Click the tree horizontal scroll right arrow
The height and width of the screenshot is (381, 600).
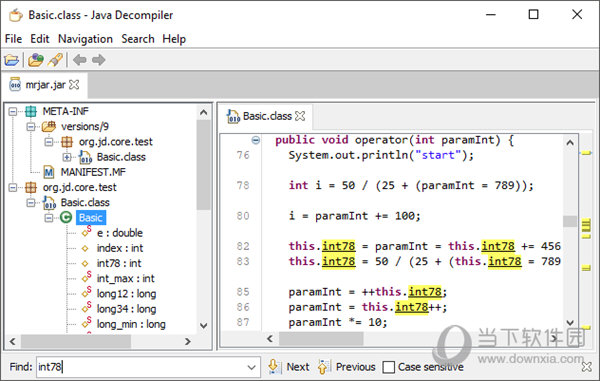tap(188, 341)
